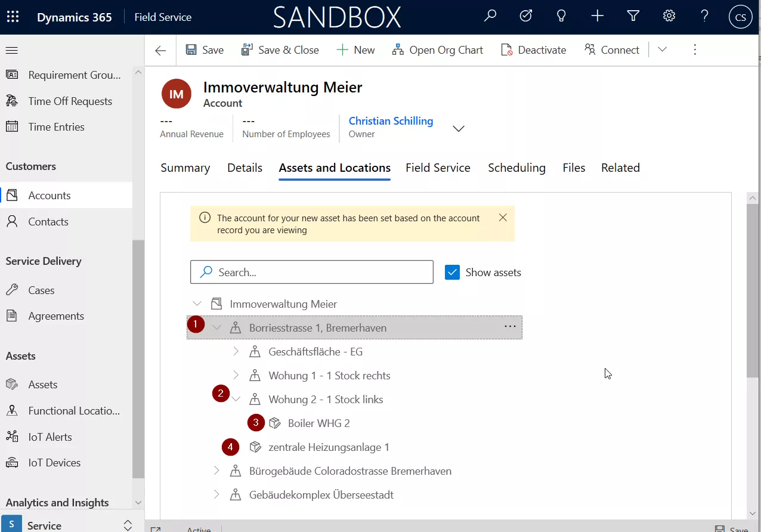Switch to the Field Service tab
This screenshot has width=761, height=532.
click(438, 168)
